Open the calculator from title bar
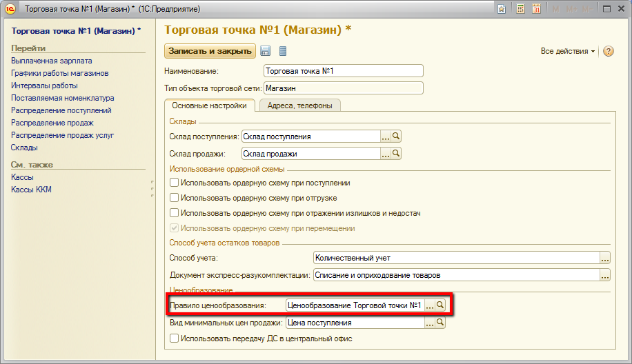The height and width of the screenshot is (364, 632). click(x=520, y=9)
